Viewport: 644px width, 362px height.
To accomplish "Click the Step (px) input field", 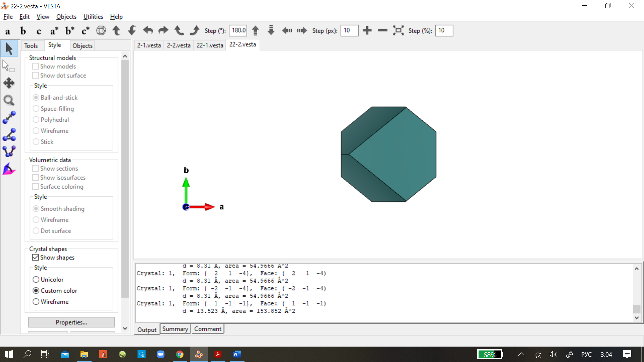I will pos(350,31).
